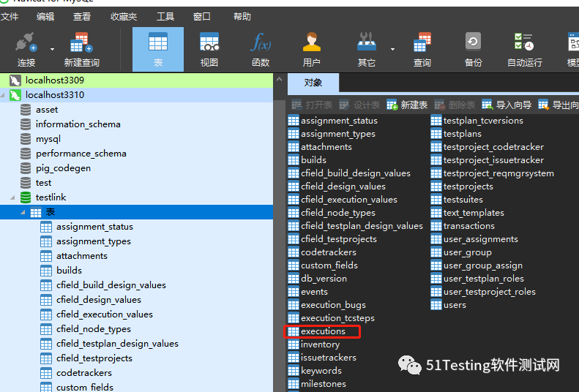Open the 函数 (Function) toolbar icon
Viewport: 579px width, 392px height.
[261, 49]
